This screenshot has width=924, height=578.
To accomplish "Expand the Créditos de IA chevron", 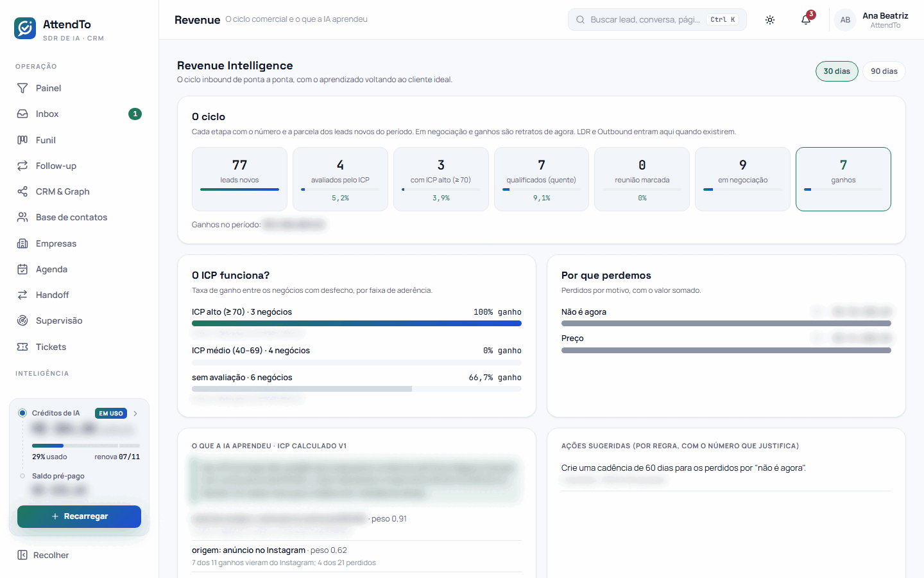I will tap(135, 414).
